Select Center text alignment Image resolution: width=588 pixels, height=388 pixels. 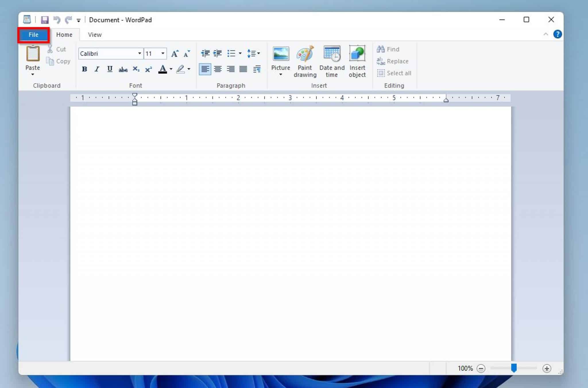[x=218, y=69]
